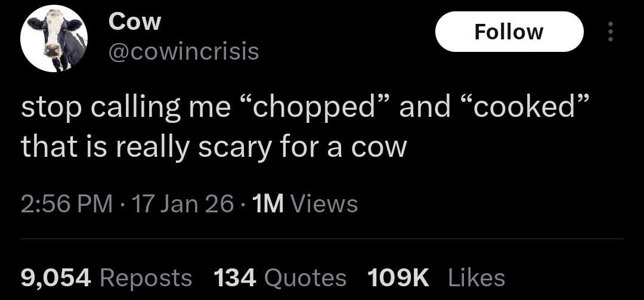The image size is (644, 300).
Task: Click the bold 1M view count
Action: tap(269, 205)
